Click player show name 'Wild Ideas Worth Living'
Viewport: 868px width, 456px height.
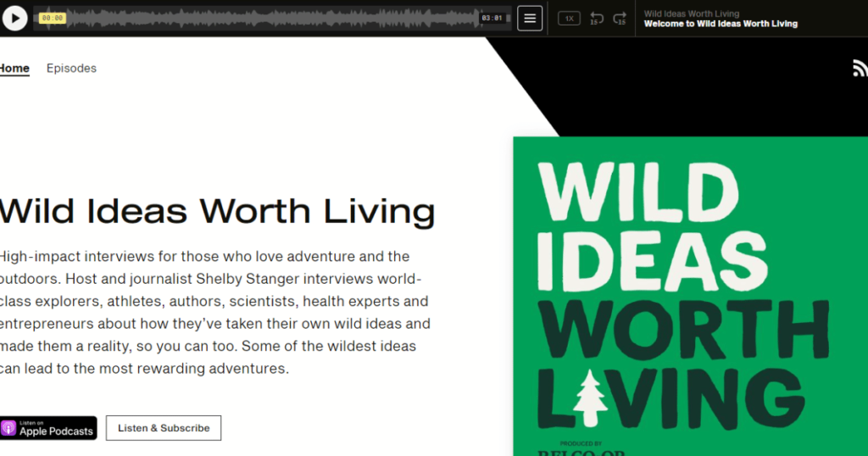point(692,14)
